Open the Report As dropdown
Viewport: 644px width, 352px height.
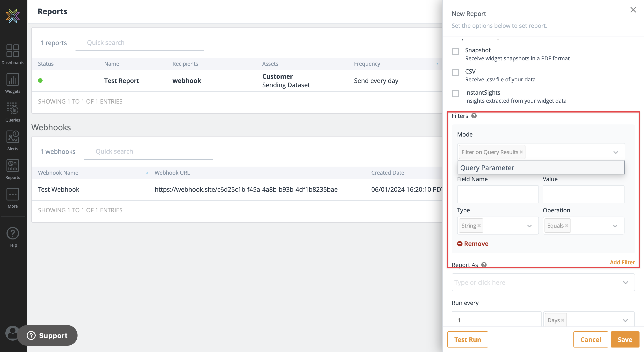click(x=543, y=282)
